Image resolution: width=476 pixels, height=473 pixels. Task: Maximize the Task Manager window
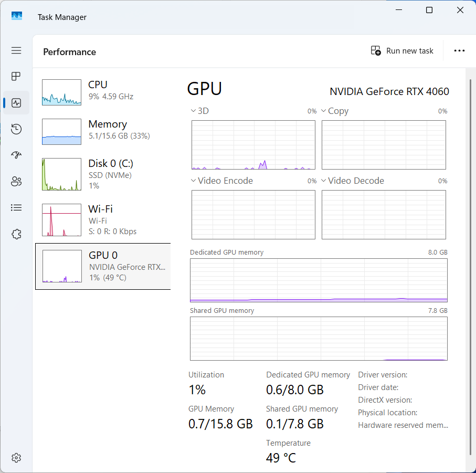[x=429, y=10]
